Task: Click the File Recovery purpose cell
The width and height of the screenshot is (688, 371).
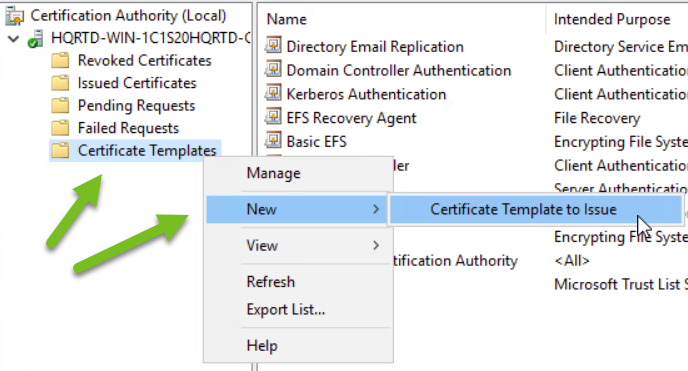Action: pyautogui.click(x=597, y=118)
